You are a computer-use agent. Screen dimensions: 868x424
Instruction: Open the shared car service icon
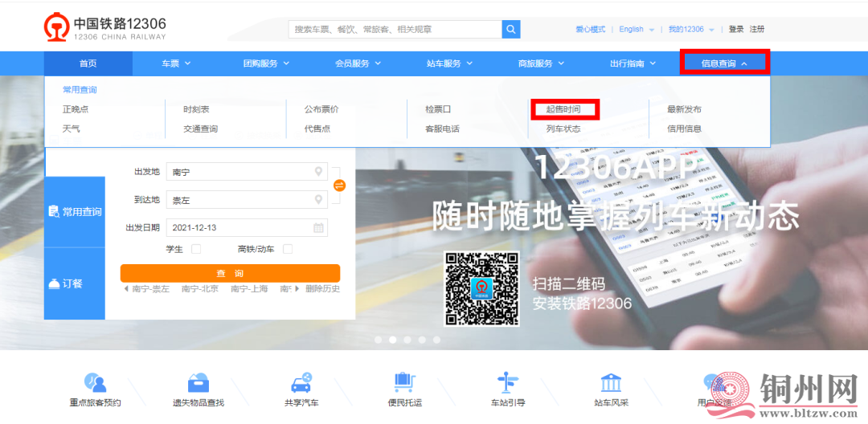click(301, 383)
